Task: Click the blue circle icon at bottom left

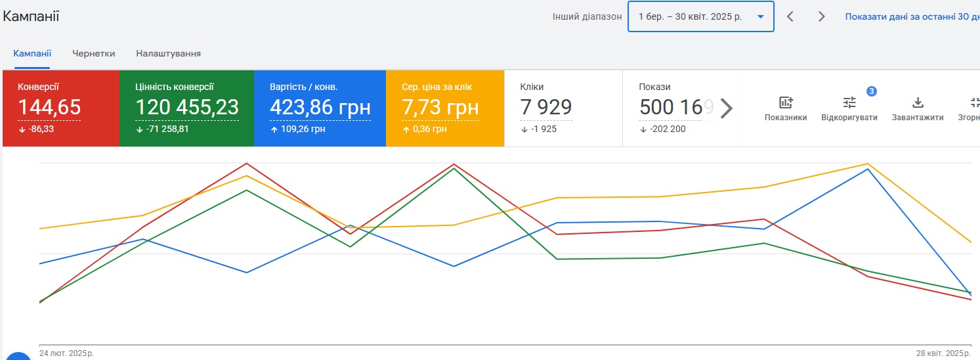Action: 18,355
